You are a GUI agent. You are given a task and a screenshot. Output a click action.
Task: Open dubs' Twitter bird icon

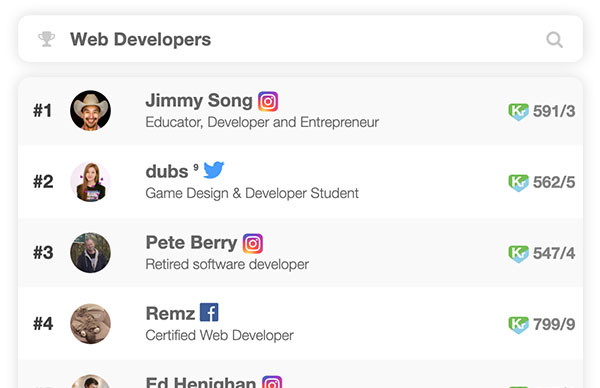coord(214,170)
